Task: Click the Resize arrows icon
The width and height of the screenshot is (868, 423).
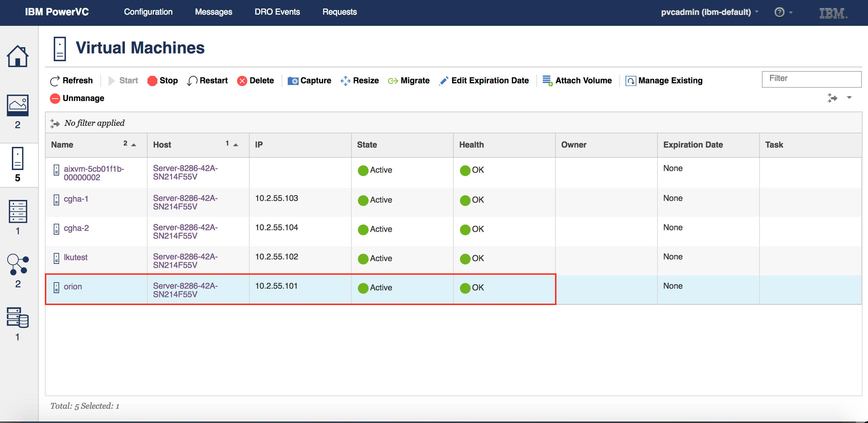Action: tap(345, 81)
